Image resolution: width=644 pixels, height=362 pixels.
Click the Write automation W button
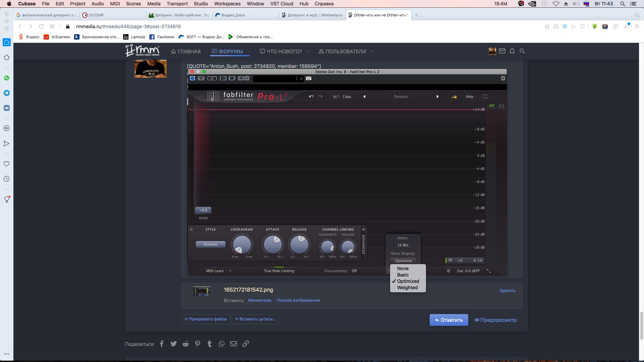tap(215, 78)
